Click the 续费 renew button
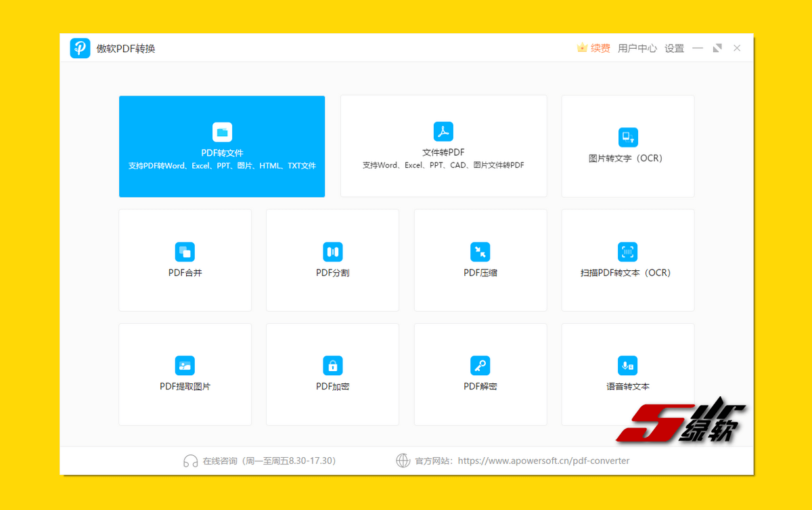The height and width of the screenshot is (510, 812). tap(593, 48)
